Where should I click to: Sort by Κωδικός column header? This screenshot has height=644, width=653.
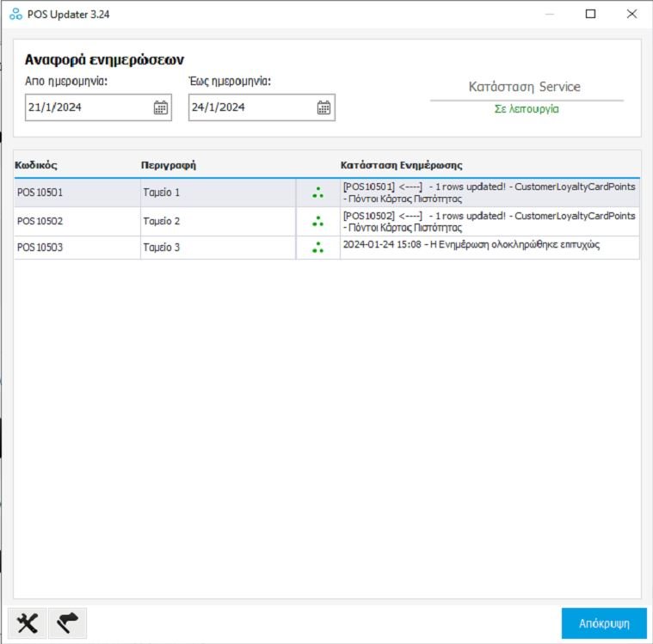[x=36, y=165]
